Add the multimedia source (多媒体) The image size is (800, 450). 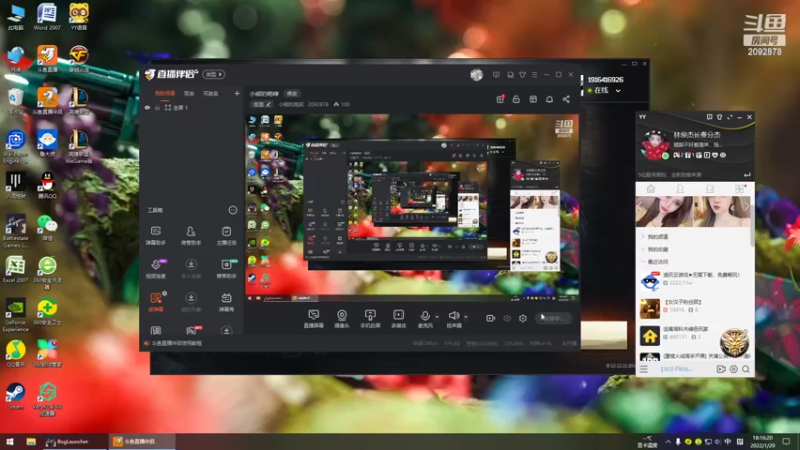pyautogui.click(x=398, y=318)
